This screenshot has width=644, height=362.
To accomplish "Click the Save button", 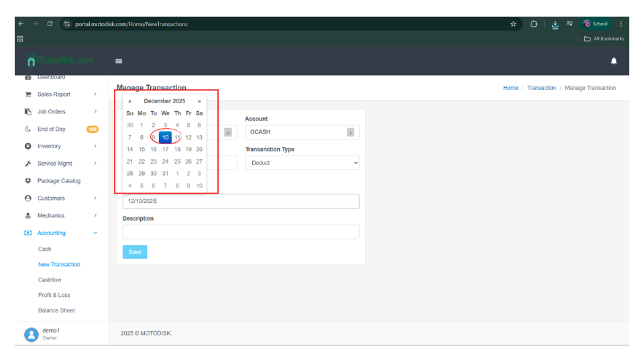I will (x=135, y=252).
